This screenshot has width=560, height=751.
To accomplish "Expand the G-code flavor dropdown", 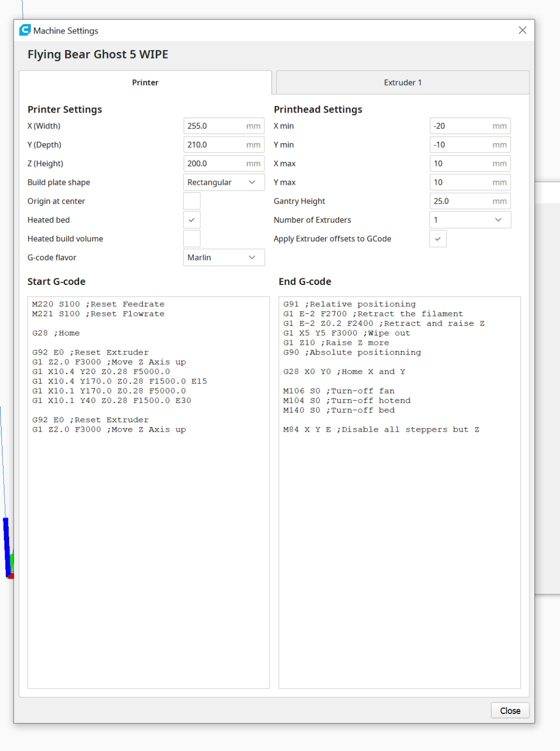I will coord(223,257).
